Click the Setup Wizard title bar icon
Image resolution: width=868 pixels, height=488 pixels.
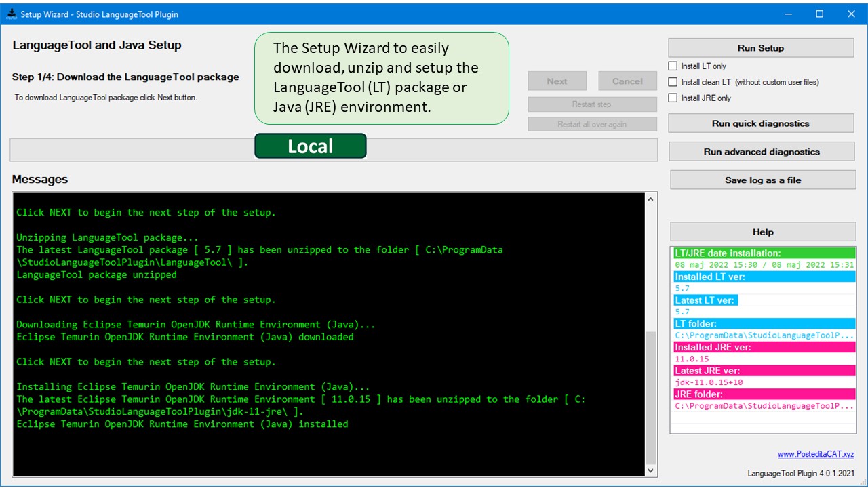pyautogui.click(x=12, y=14)
